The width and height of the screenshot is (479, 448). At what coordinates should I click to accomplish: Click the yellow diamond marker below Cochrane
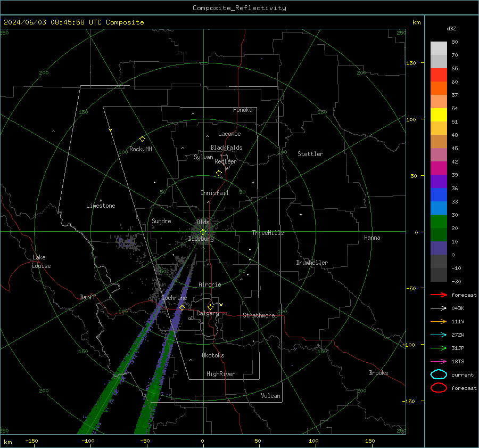point(183,307)
